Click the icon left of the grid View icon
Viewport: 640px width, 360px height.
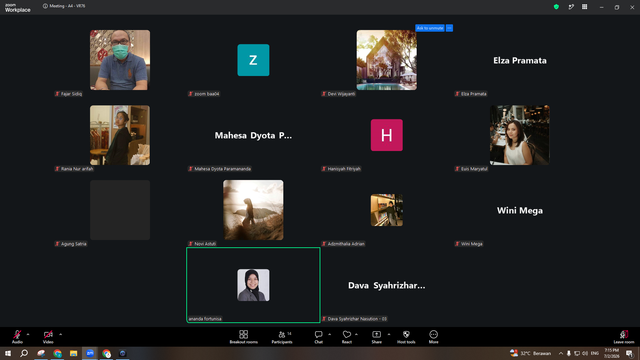pos(571,7)
